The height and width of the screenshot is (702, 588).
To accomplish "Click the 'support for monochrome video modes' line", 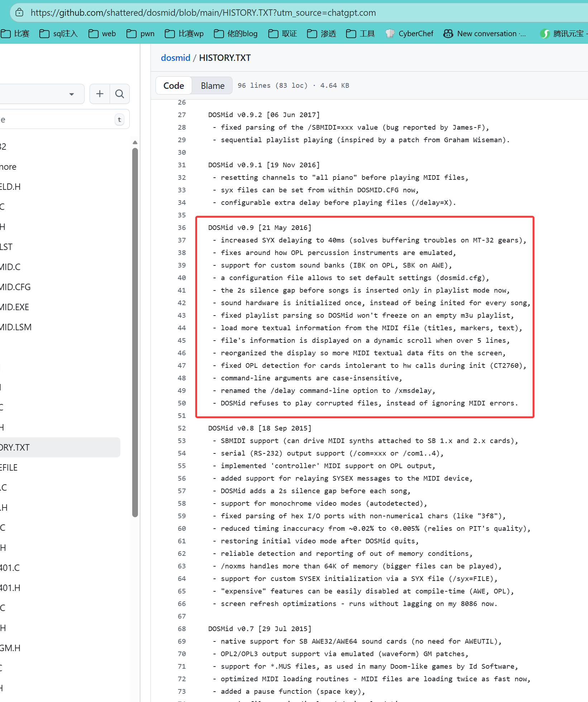I will coord(320,504).
